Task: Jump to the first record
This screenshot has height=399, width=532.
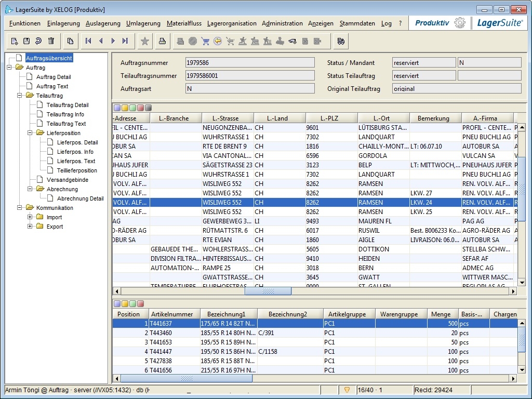Action: (88, 41)
